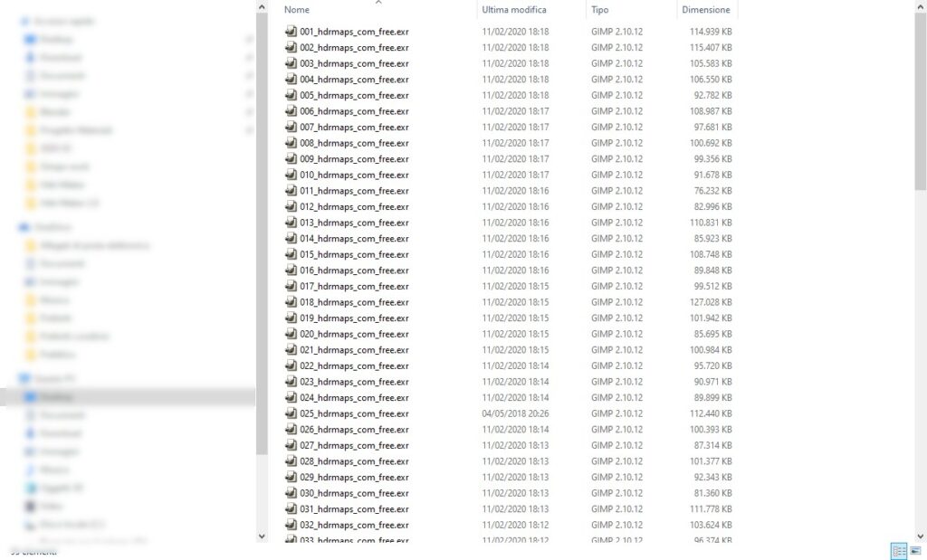Click the icon for 007_hdrmaps_com_free.exr
This screenshot has width=927, height=560.
tap(291, 127)
